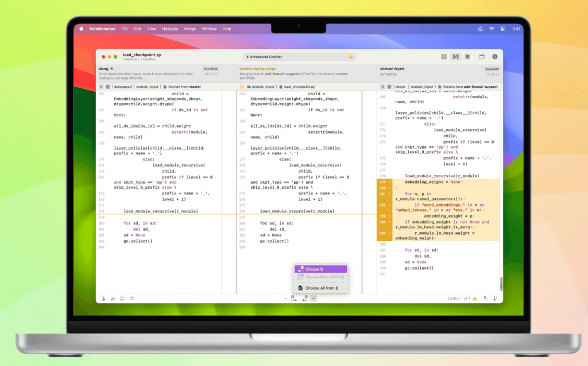The image size is (588, 366).
Task: Toggle the purple path bar panel icon
Action: [x=482, y=57]
